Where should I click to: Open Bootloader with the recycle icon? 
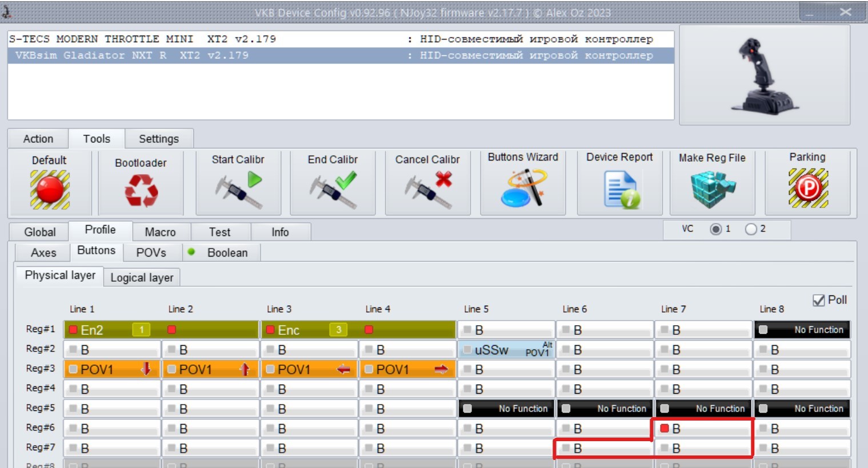(x=141, y=190)
